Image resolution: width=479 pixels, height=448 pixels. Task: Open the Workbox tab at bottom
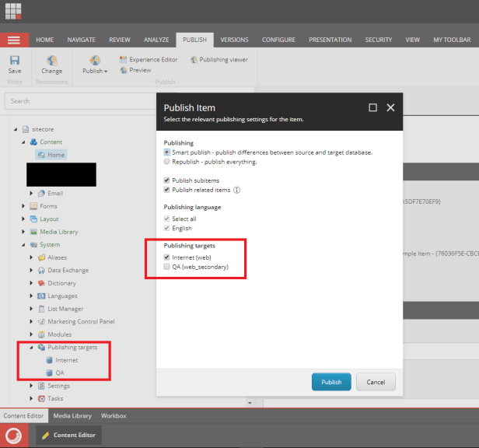(x=114, y=416)
